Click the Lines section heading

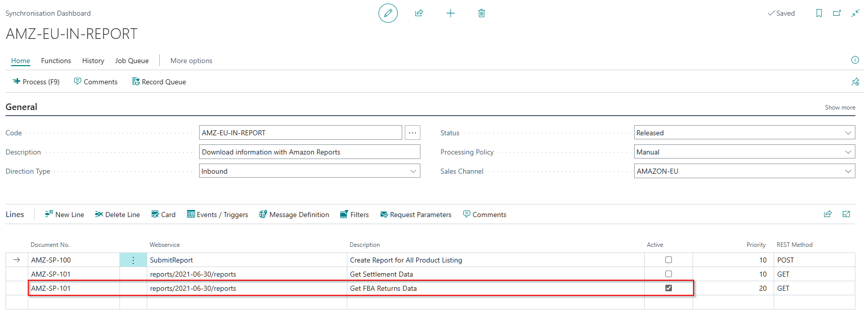point(15,215)
